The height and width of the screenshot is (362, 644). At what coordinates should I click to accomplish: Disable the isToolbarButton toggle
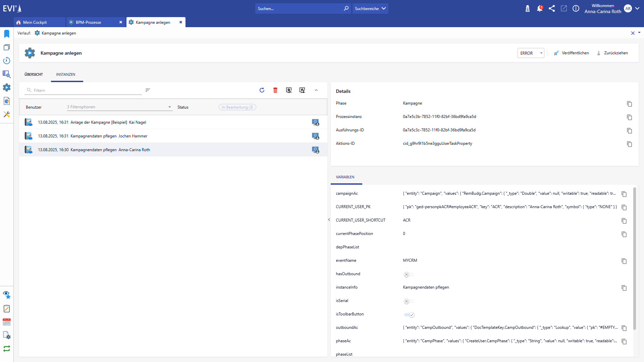(x=410, y=314)
